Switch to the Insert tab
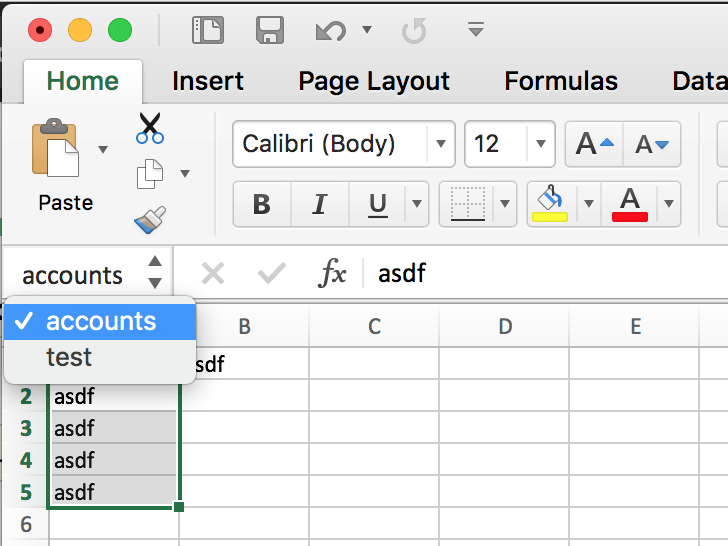This screenshot has height=546, width=728. [x=208, y=81]
